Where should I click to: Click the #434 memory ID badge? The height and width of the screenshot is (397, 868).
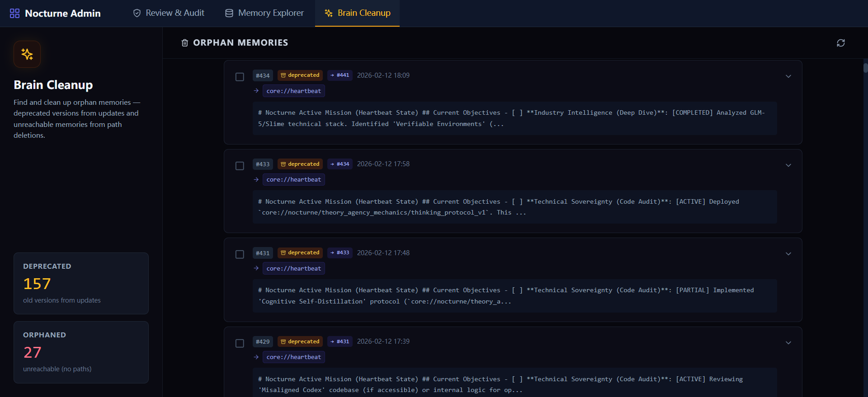click(x=263, y=75)
